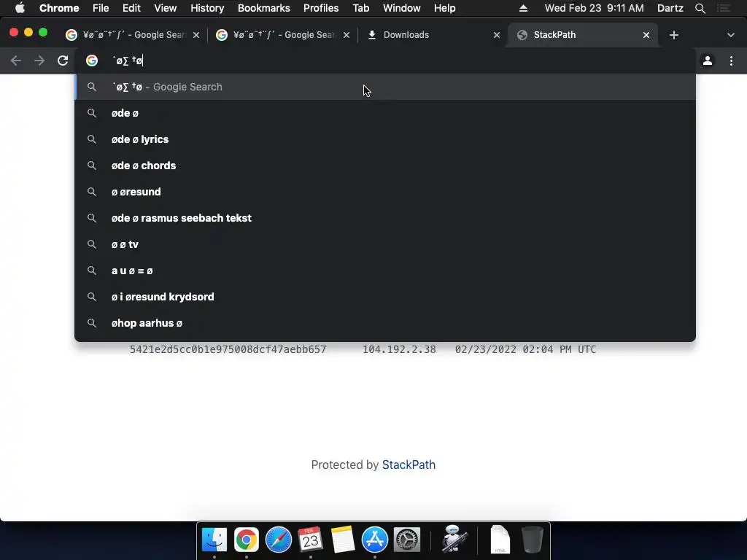This screenshot has height=560, width=747.
Task: Open App Store from the Dock
Action: (x=375, y=540)
